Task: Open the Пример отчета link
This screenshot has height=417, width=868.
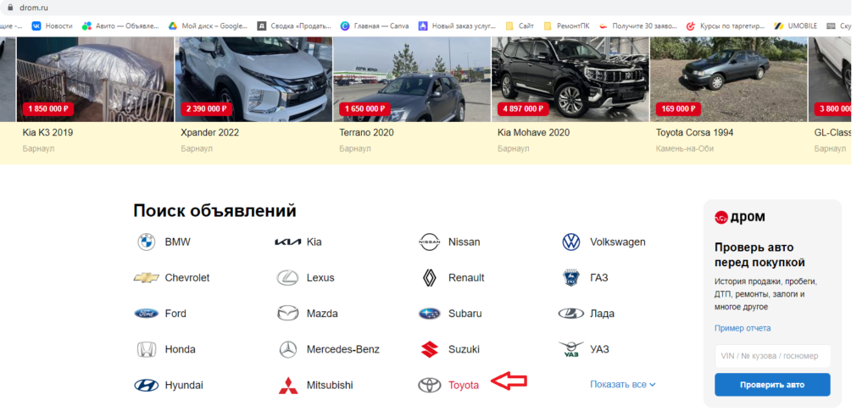Action: pos(743,328)
